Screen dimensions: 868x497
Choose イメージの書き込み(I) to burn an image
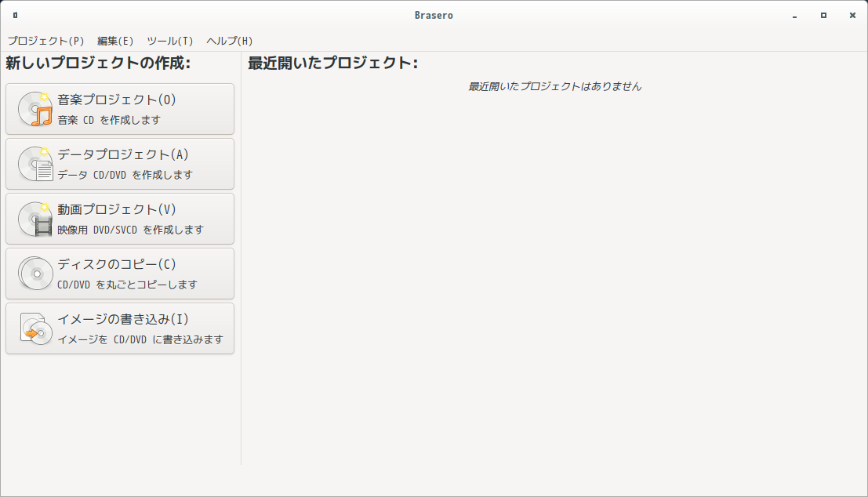tap(120, 328)
